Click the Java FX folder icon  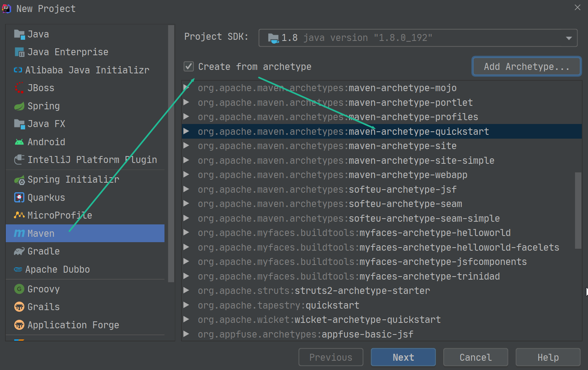pos(19,124)
